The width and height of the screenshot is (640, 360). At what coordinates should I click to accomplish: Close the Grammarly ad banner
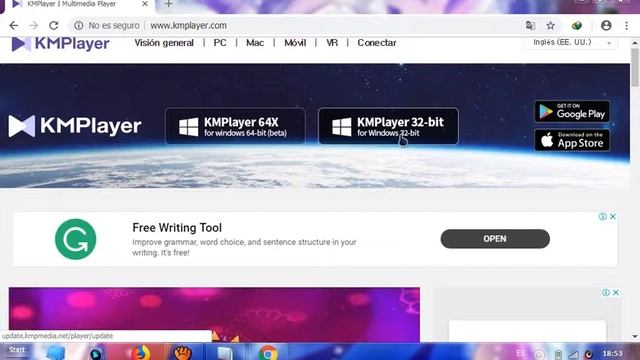tap(613, 217)
